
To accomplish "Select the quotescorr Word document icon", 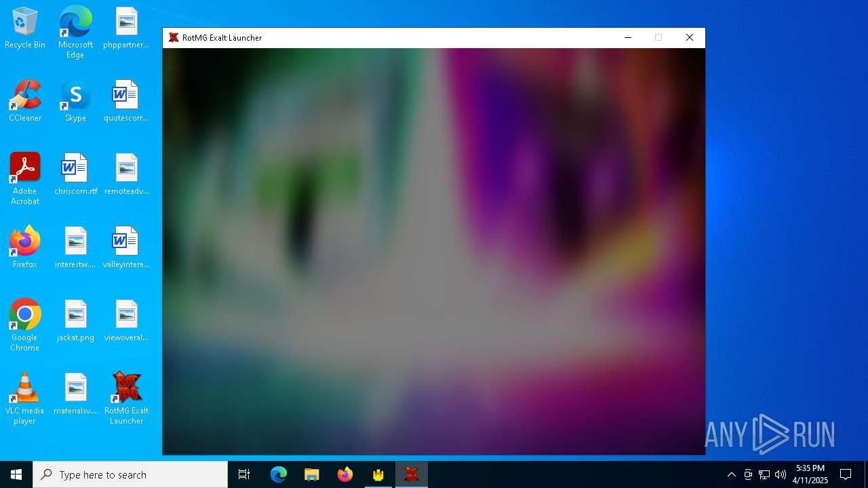I will point(126,102).
